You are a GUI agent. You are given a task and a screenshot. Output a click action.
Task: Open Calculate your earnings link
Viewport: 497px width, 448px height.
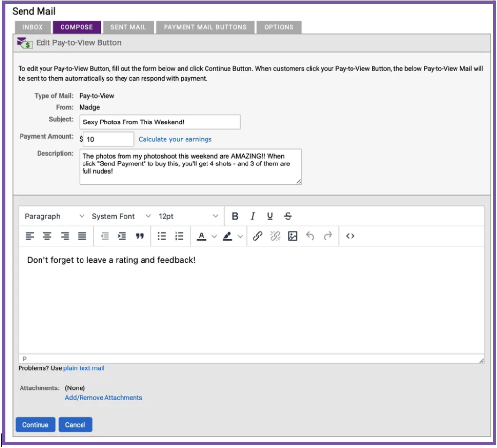[x=175, y=139]
